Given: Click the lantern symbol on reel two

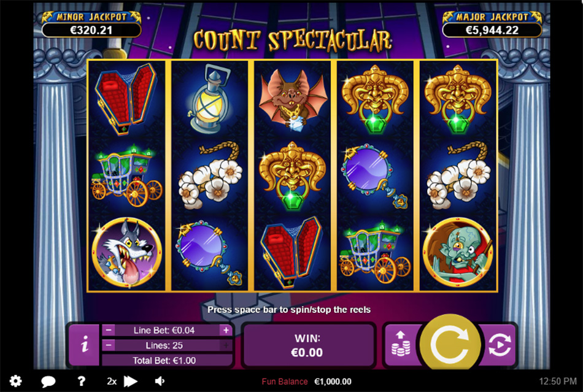Looking at the screenshot, I should coord(209,99).
